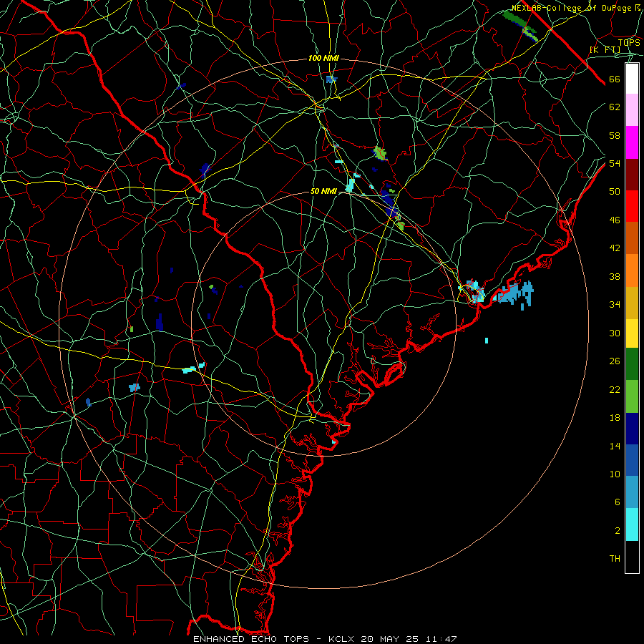Click the 'KCLX' radar site identifier

click(x=342, y=639)
